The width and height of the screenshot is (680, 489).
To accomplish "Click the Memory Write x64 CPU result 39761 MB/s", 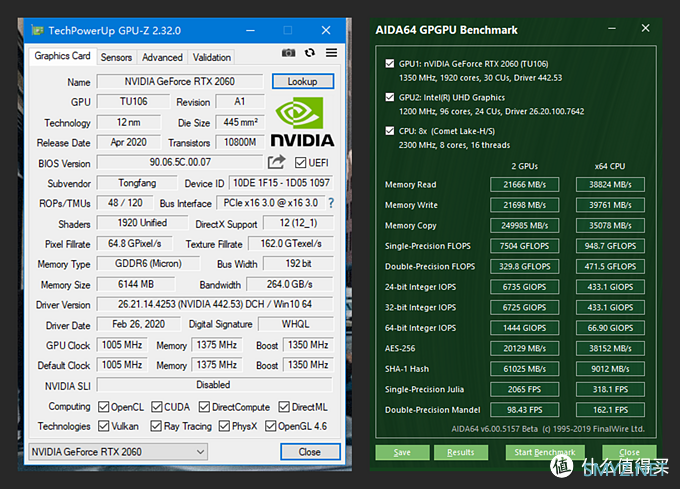I will point(610,205).
